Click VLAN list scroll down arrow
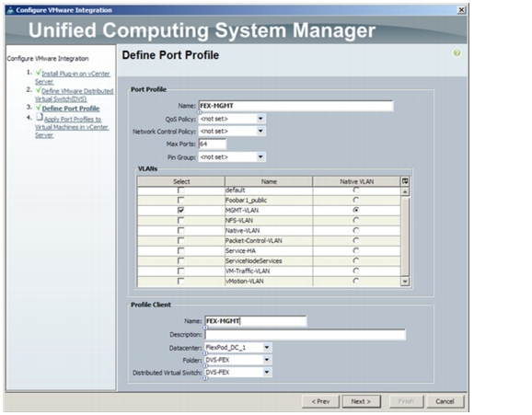This screenshot has width=532, height=415. point(405,282)
